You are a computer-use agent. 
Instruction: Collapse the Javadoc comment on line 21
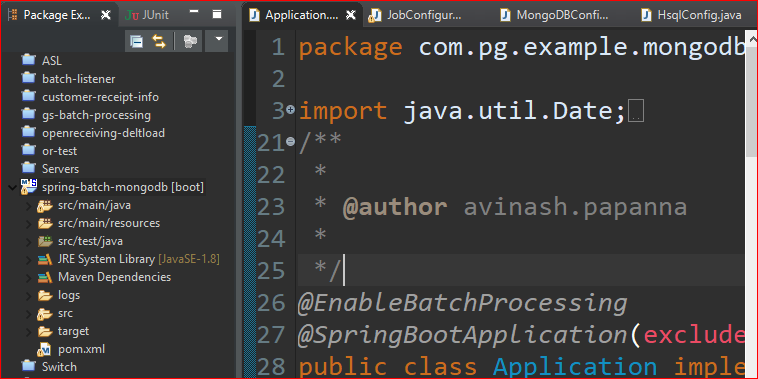[291, 142]
